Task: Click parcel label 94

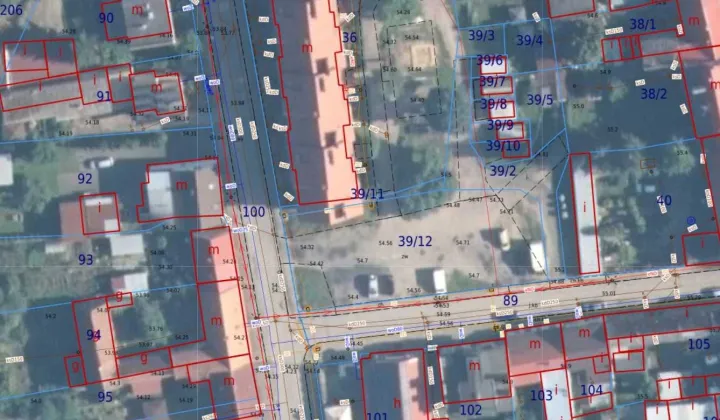Action: point(94,335)
